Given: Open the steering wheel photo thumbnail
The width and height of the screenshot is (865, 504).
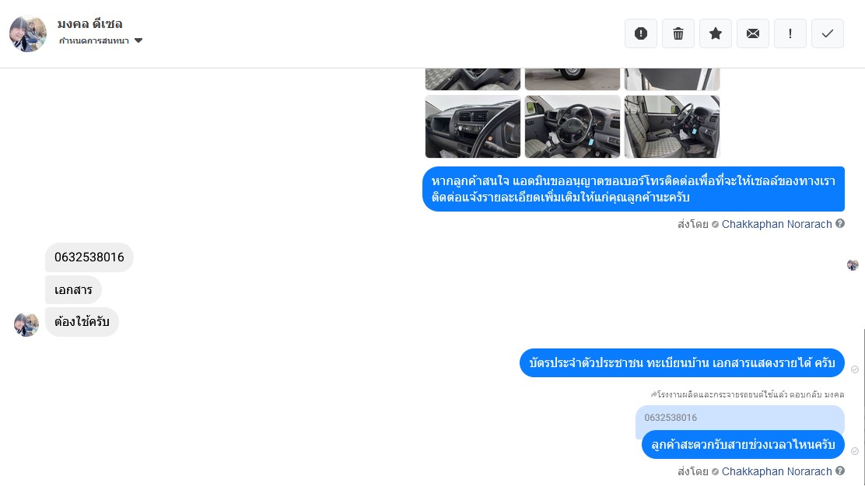Looking at the screenshot, I should 572,127.
